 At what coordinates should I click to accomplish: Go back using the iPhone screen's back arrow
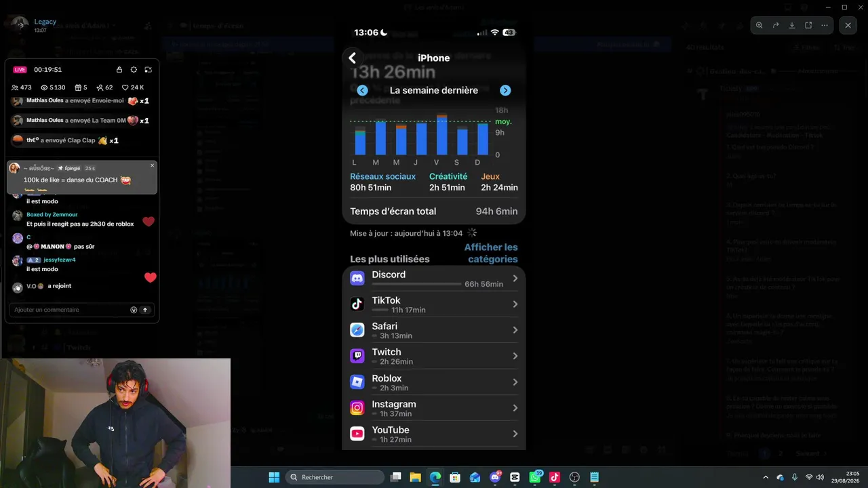tap(352, 58)
